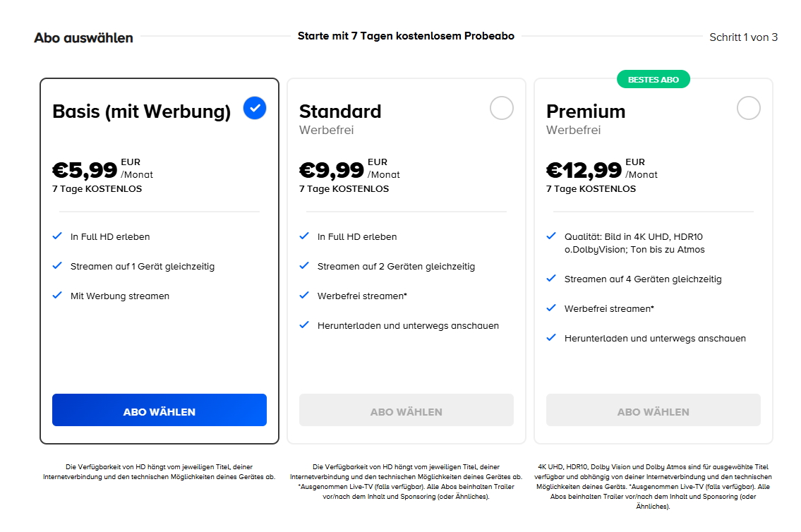Click the Standard plan €9,99 price
Image resolution: width=801 pixels, height=532 pixels.
coord(332,170)
